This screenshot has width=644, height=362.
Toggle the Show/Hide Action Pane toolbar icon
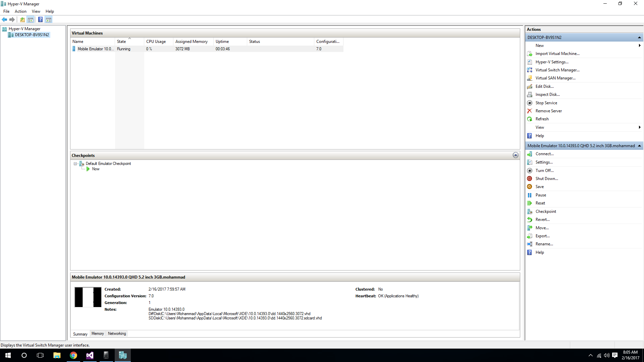[x=49, y=20]
